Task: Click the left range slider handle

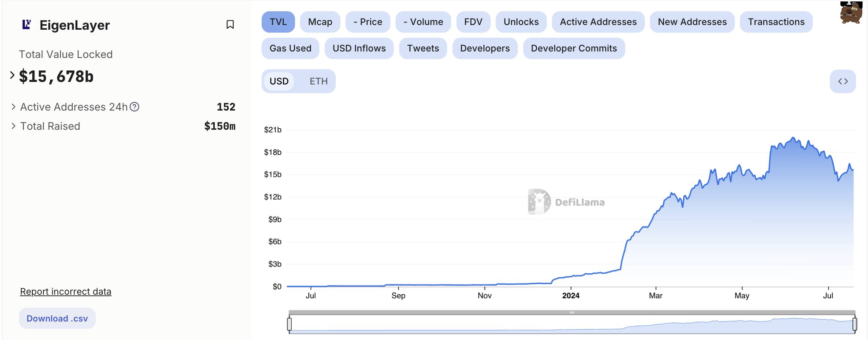Action: 289,324
